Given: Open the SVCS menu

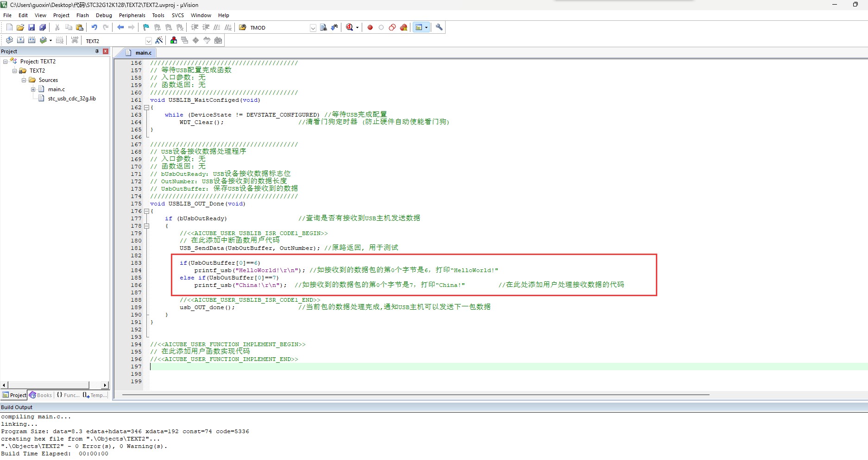Looking at the screenshot, I should (178, 15).
